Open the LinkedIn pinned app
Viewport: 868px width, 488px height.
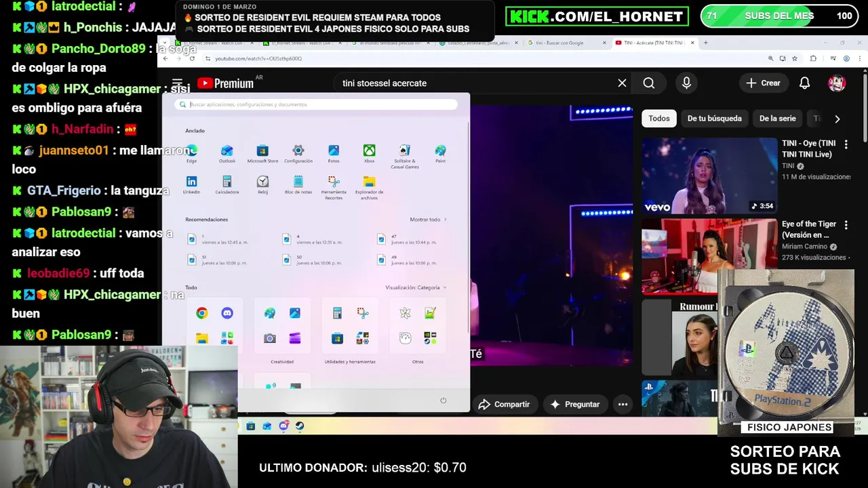pos(191,185)
